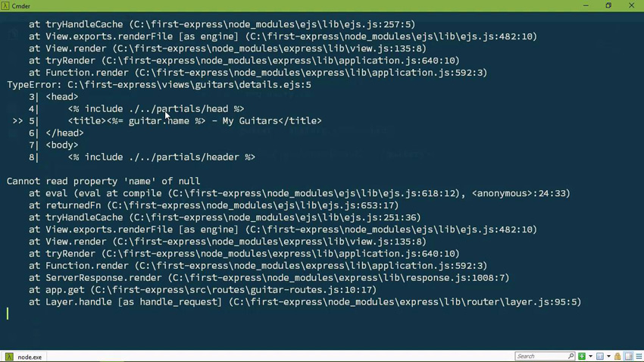Click the terminal cursor at bottom prompt
Screen dimensions: 644x362
click(8, 314)
